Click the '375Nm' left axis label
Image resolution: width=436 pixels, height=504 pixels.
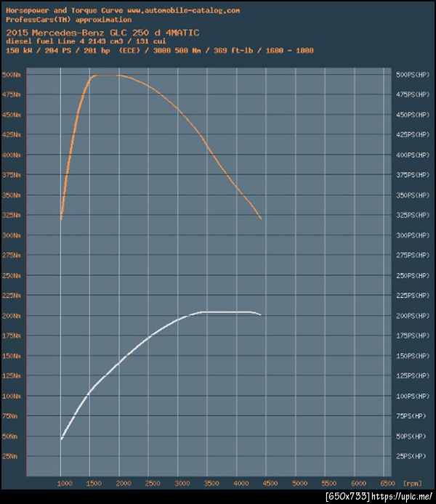click(x=11, y=175)
